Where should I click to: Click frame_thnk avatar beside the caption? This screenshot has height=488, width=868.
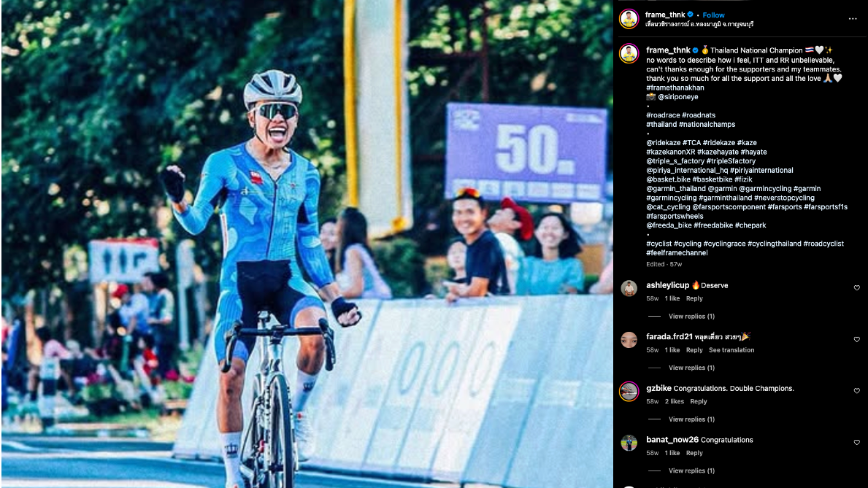coord(629,54)
